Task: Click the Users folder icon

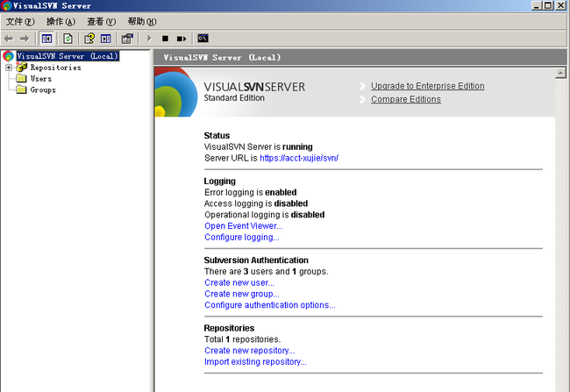Action: tap(21, 79)
